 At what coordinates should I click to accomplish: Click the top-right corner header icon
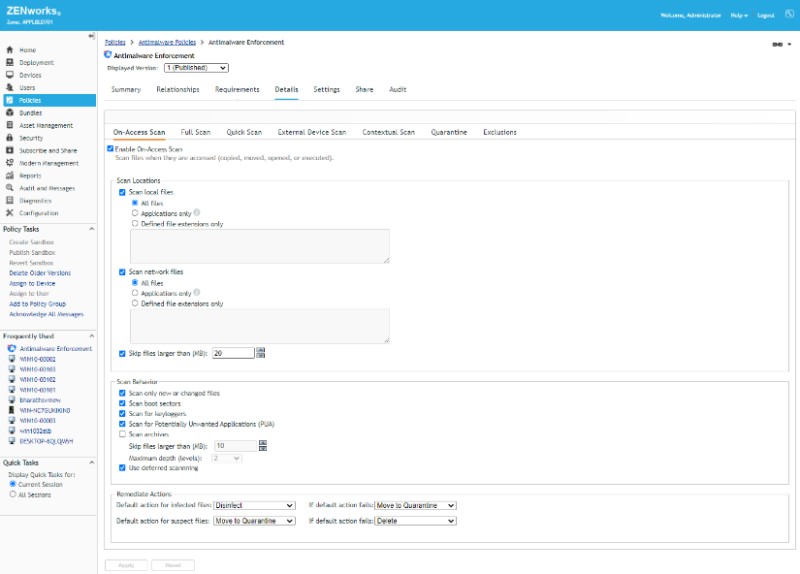click(789, 14)
